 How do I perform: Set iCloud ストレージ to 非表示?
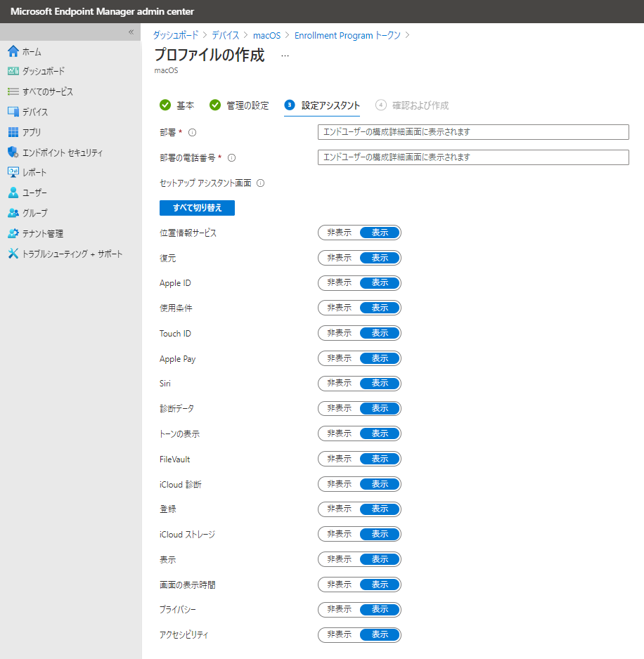pos(339,534)
